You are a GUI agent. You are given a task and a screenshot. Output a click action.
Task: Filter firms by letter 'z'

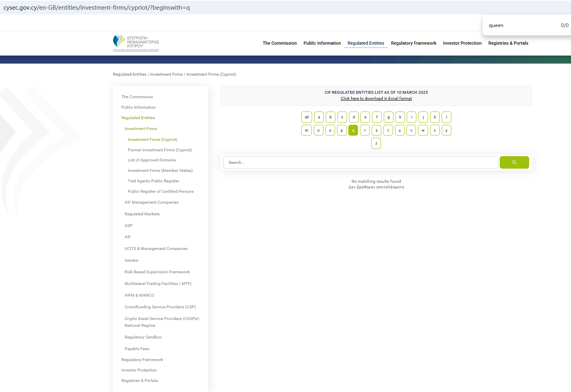pyautogui.click(x=376, y=143)
